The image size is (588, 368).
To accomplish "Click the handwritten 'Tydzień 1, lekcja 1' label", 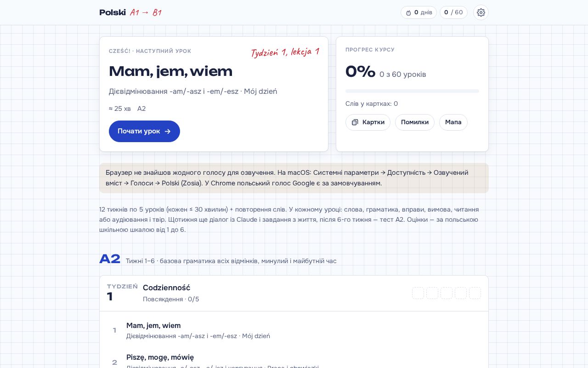I will [285, 52].
